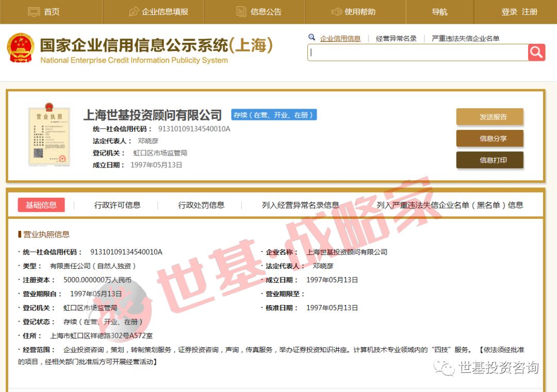Click the small search icon beside 企业信用信息
557x392 pixels.
[312, 37]
